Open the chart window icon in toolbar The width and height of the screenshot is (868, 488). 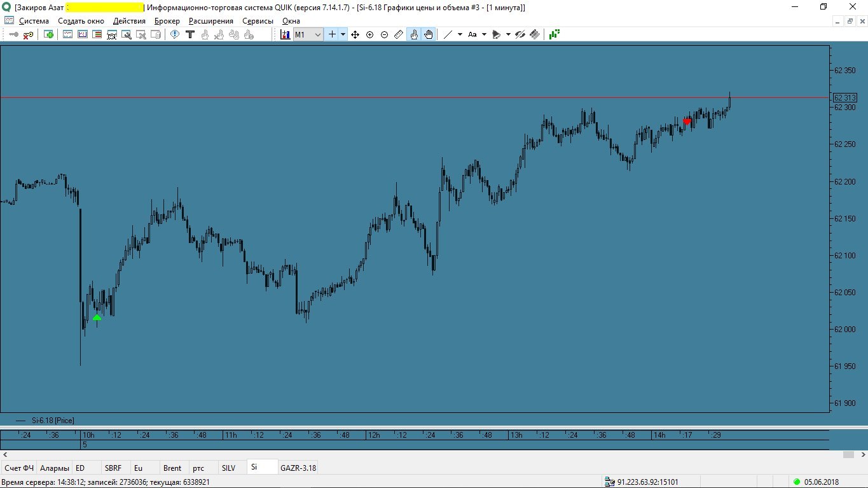67,34
